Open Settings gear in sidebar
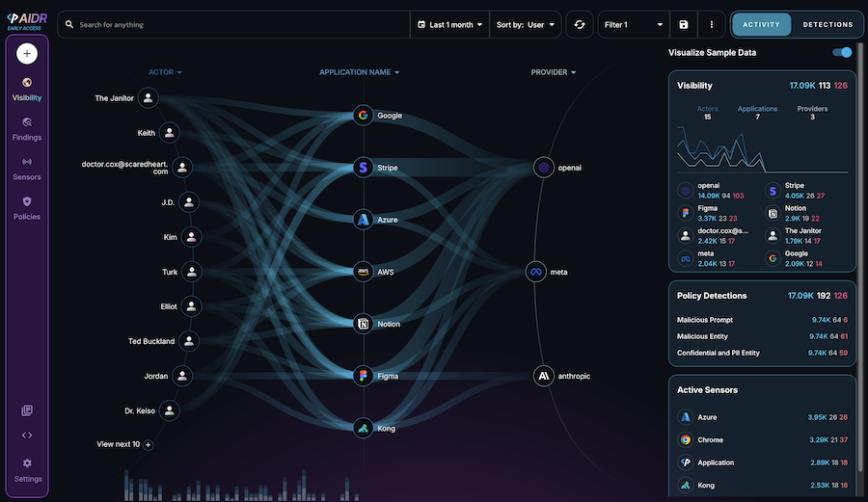Screen dimensions: 868x502 (x=27, y=470)
